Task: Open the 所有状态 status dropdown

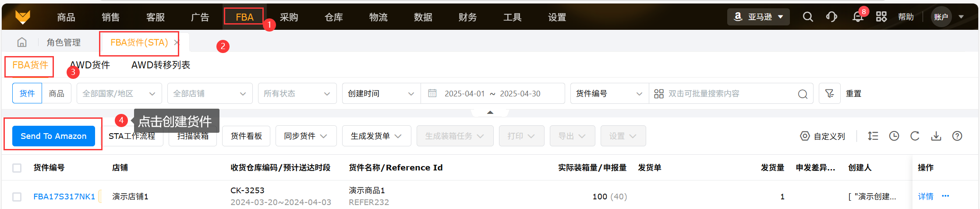Action: click(x=297, y=93)
